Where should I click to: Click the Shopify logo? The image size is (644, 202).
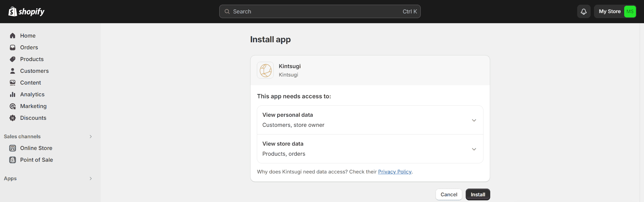27,11
